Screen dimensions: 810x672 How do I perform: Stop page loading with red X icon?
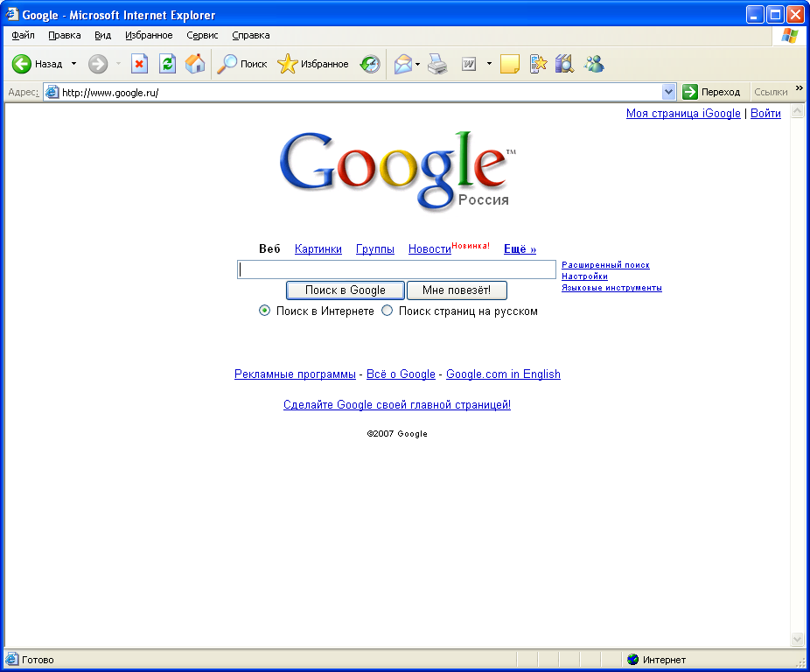click(x=139, y=64)
